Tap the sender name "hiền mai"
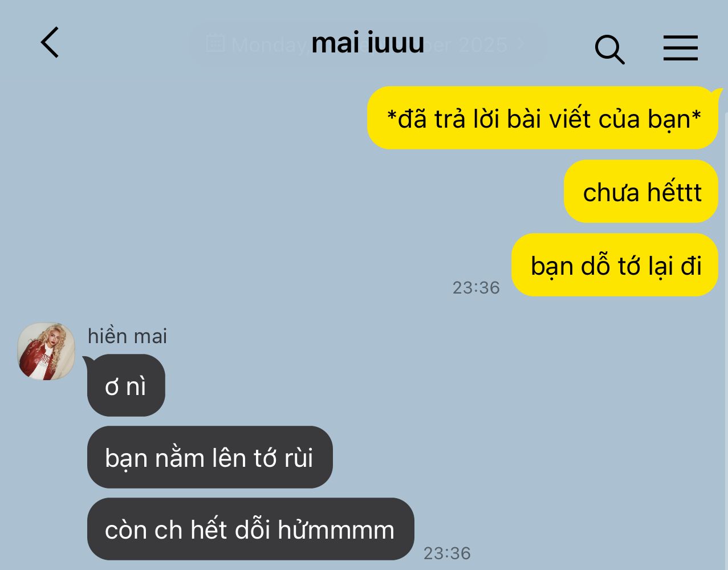Viewport: 728px width, 570px height. point(127,336)
